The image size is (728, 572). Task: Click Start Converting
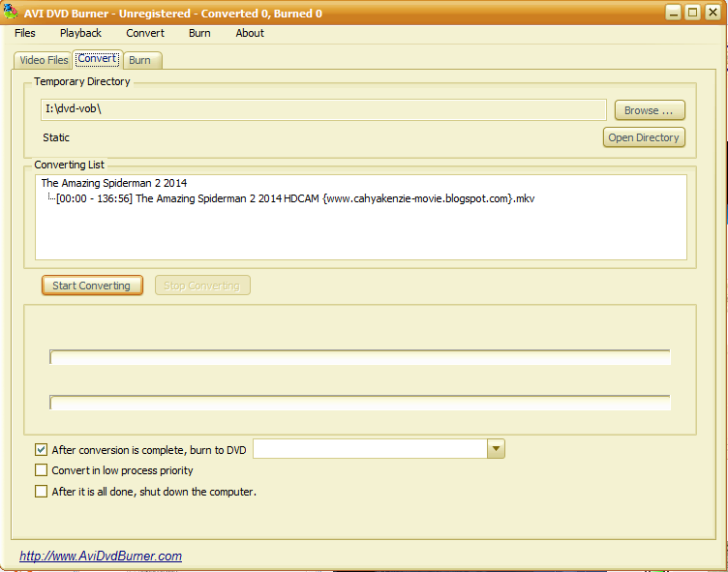pos(92,286)
